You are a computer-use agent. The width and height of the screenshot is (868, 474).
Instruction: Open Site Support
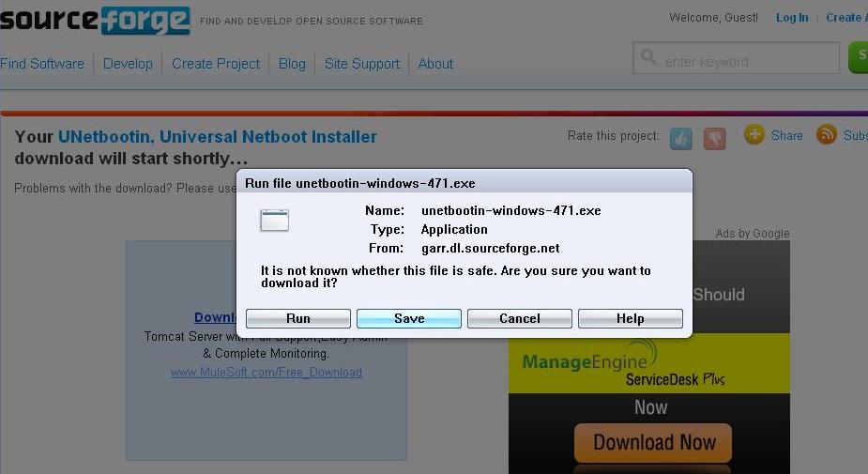coord(361,64)
